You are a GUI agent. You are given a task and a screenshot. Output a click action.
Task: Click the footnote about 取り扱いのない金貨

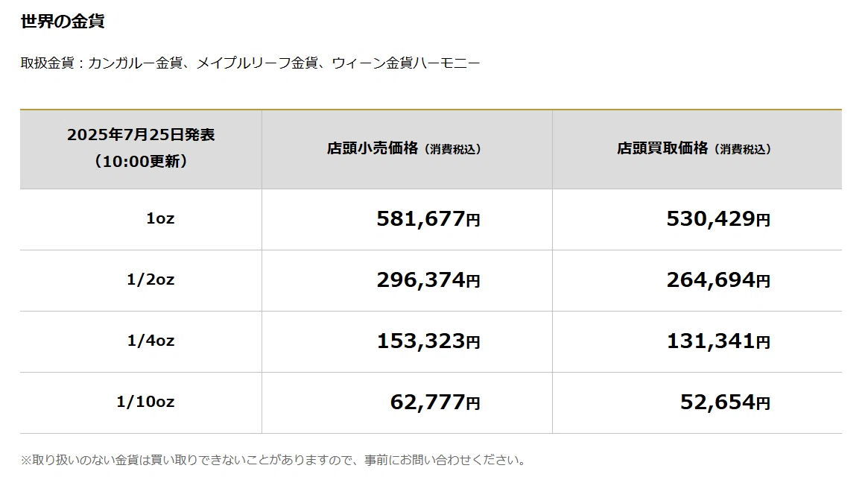coord(273,461)
